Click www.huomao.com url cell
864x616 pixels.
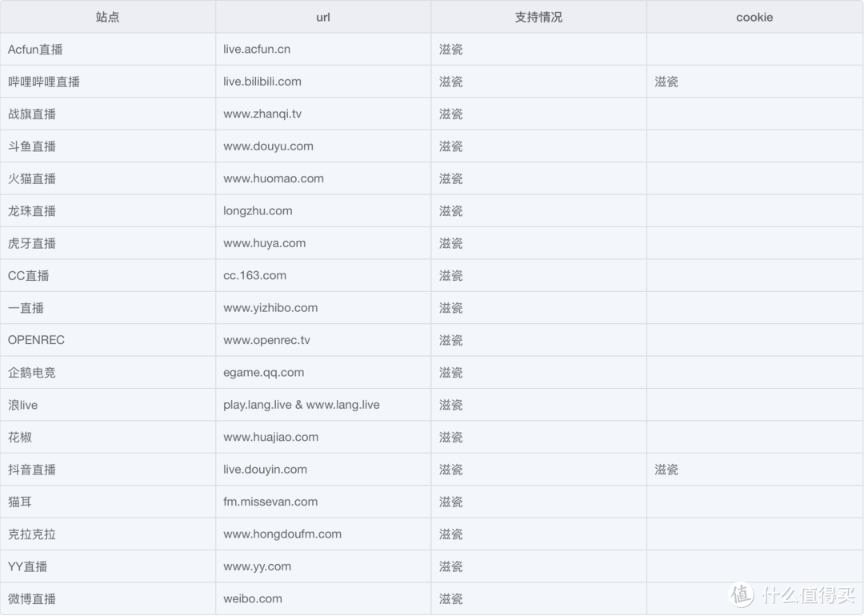323,178
